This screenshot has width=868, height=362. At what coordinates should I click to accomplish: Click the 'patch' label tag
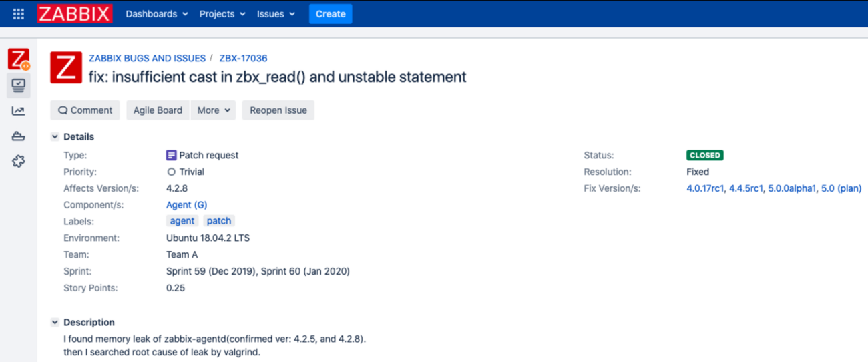pos(218,221)
